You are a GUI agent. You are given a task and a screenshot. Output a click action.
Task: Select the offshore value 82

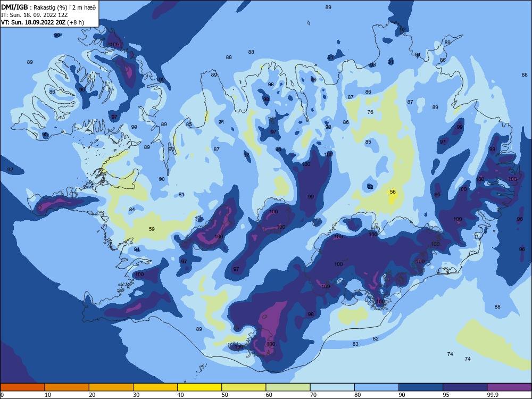(376, 338)
